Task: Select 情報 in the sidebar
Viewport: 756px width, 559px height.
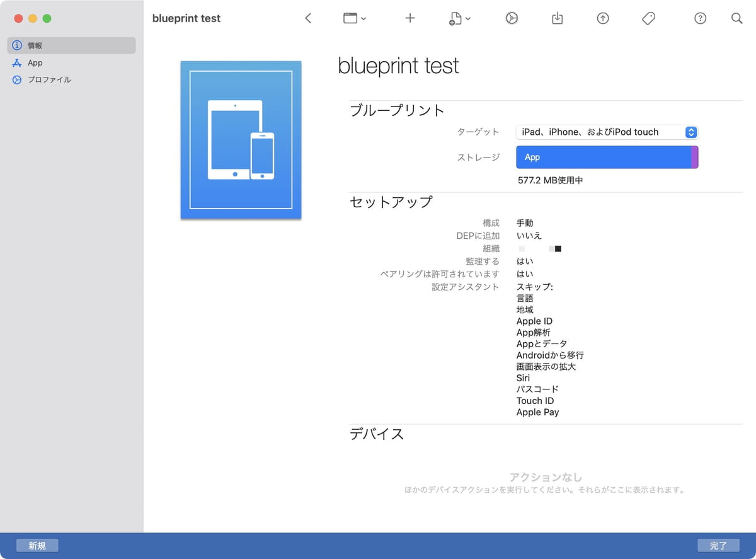Action: tap(71, 45)
